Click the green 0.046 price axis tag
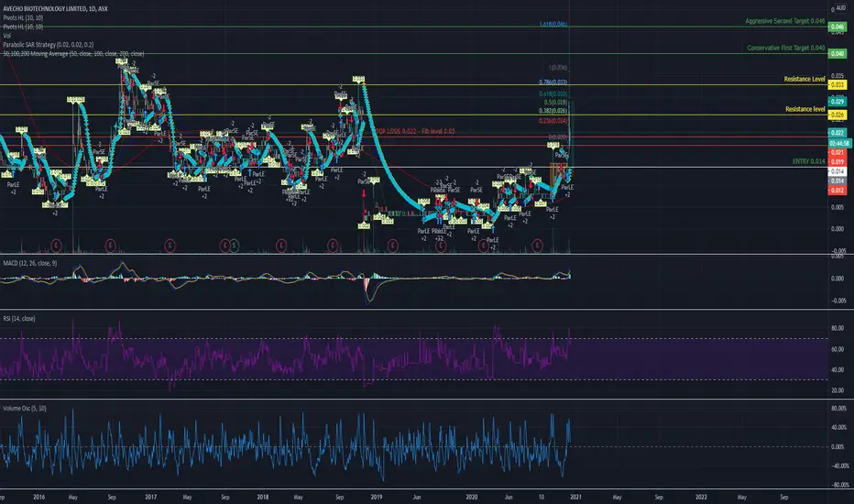Viewport: 854px width, 504px height. point(838,27)
